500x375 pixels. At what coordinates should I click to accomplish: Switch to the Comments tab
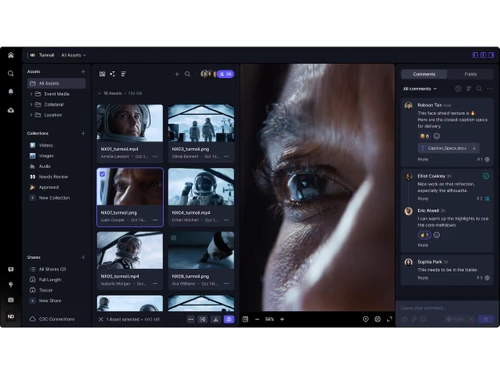tap(424, 74)
